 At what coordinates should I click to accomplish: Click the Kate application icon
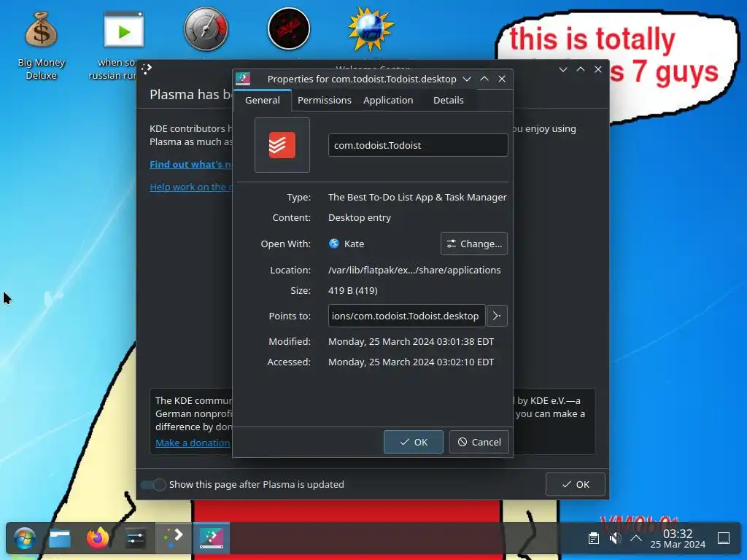pos(334,244)
